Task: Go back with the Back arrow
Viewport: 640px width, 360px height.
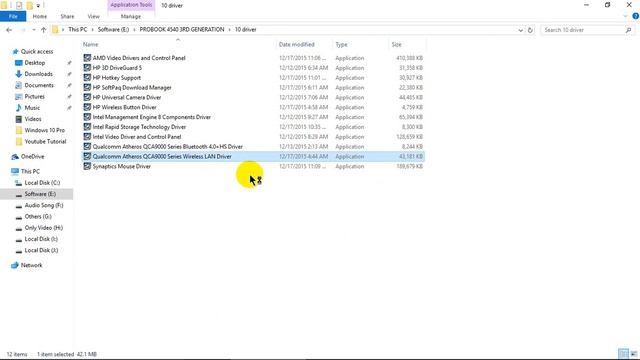Action: [9, 30]
